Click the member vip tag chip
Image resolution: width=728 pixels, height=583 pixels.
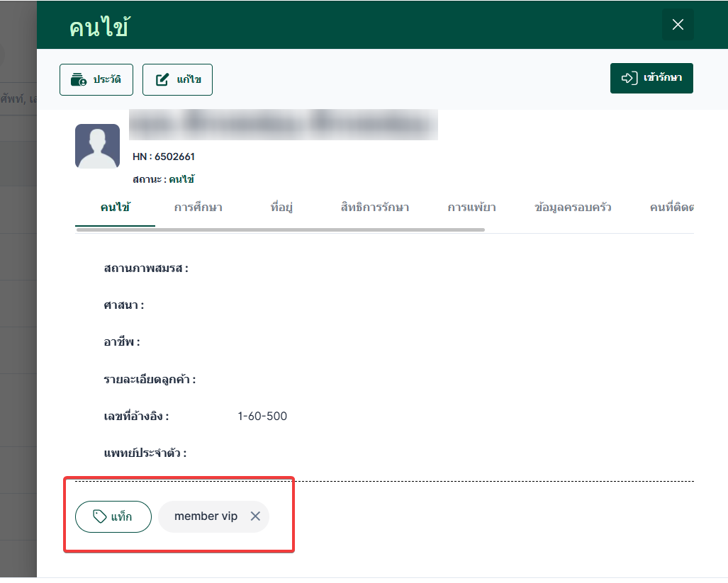(213, 516)
